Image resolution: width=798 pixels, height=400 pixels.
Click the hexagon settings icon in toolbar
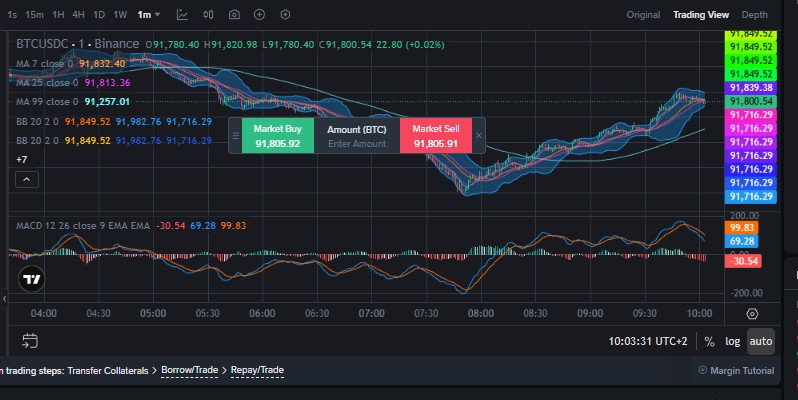pos(286,15)
